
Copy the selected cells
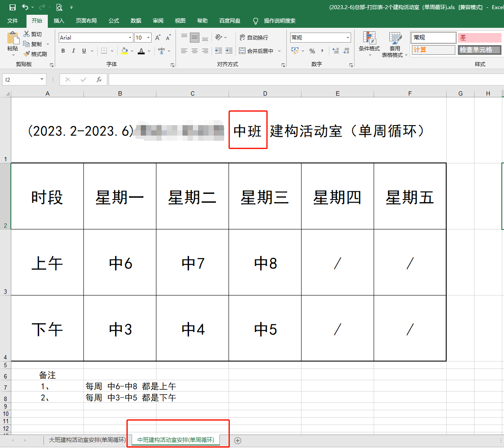33,44
